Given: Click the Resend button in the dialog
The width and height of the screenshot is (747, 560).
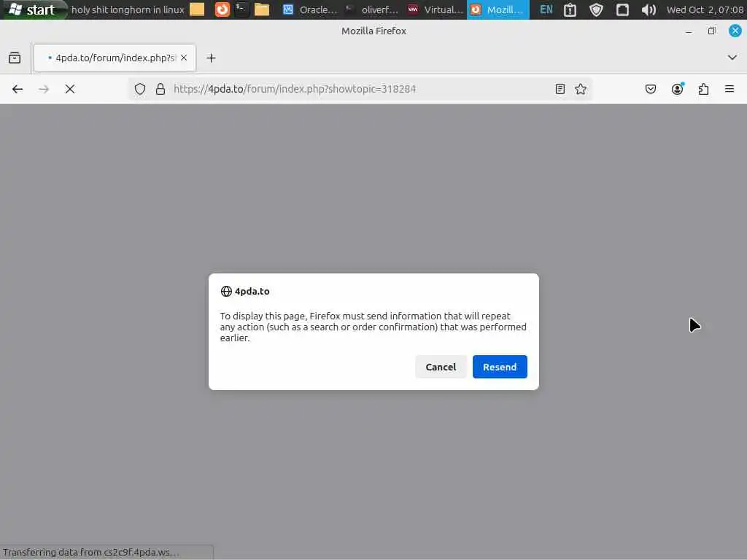Looking at the screenshot, I should 499,367.
